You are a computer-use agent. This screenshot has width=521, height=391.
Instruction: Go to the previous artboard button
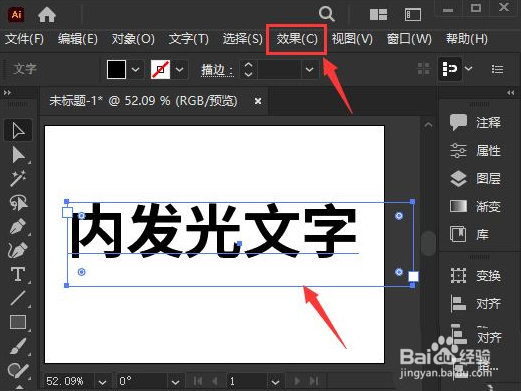pos(215,381)
